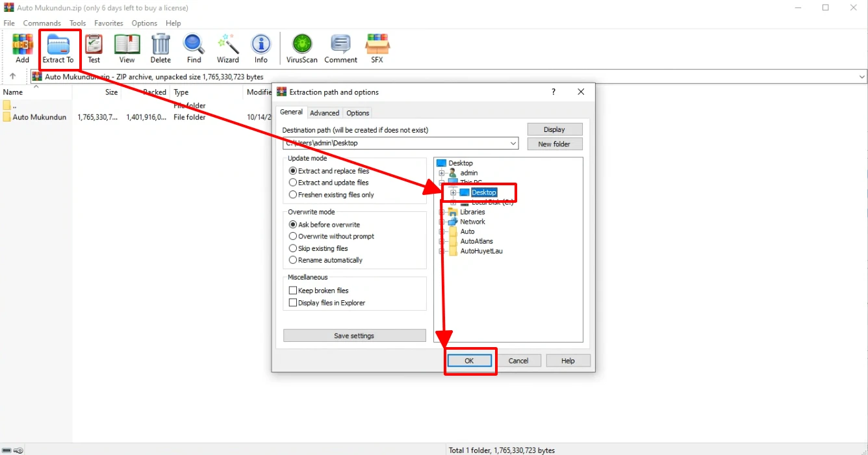
Task: Select the root Desktop tree item
Action: coord(461,163)
